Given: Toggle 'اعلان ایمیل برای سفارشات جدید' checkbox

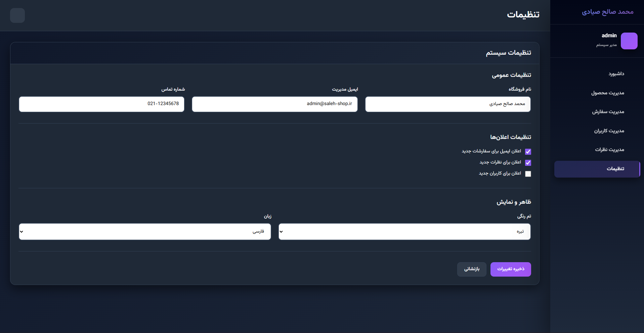Looking at the screenshot, I should (528, 152).
